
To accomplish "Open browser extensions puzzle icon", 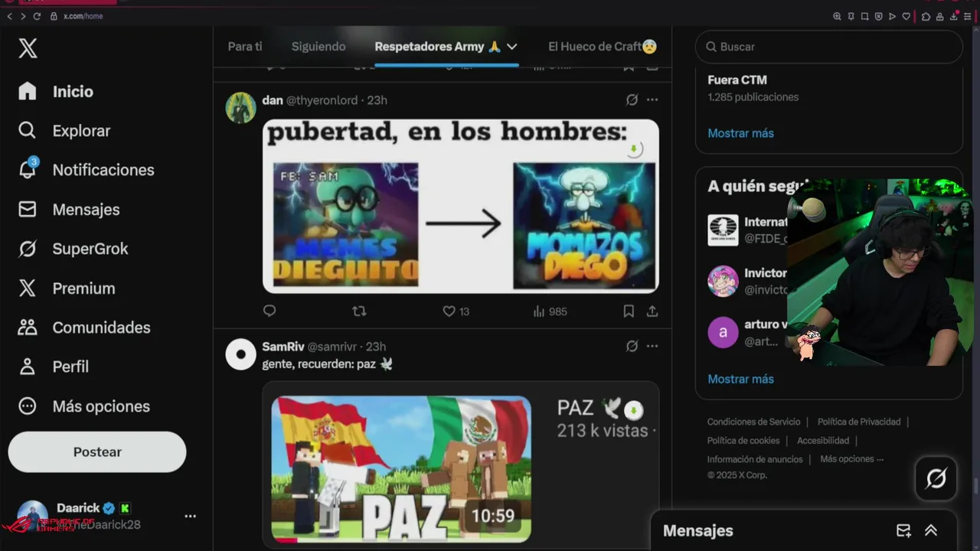I will [926, 16].
